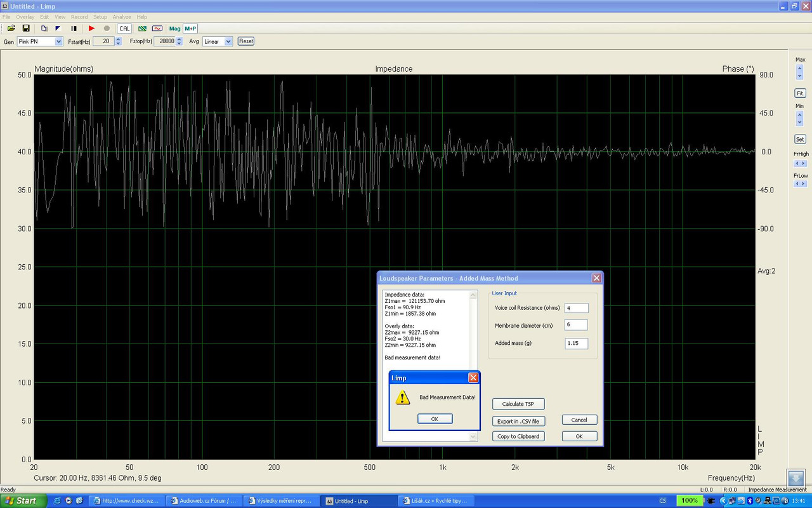
Task: Open the Help menu
Action: (x=141, y=17)
